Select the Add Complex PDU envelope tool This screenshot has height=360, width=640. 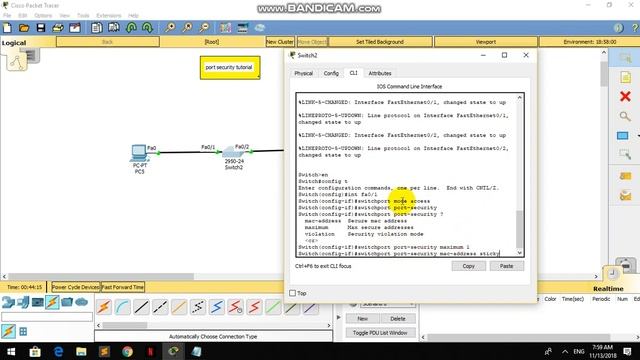(x=625, y=196)
